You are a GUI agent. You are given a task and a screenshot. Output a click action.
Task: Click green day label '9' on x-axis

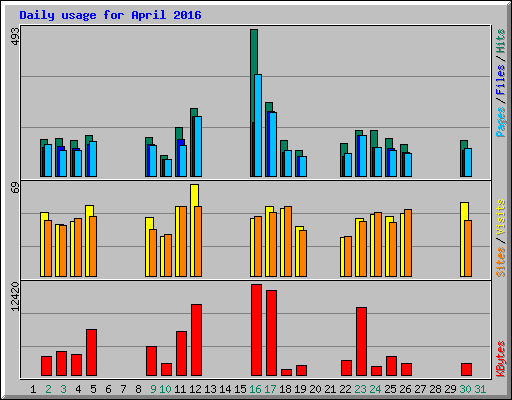153,389
